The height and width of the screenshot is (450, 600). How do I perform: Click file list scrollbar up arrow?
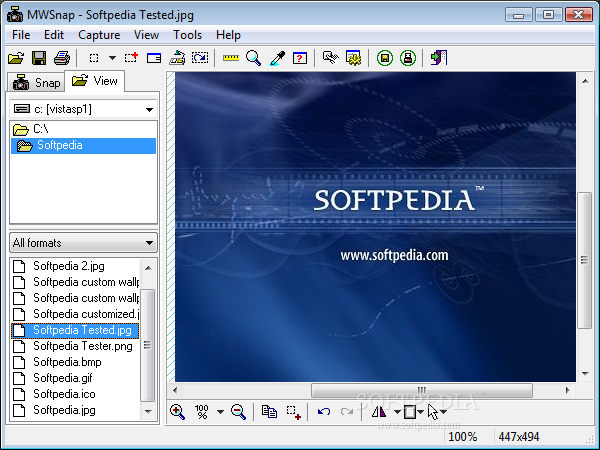coord(148,267)
